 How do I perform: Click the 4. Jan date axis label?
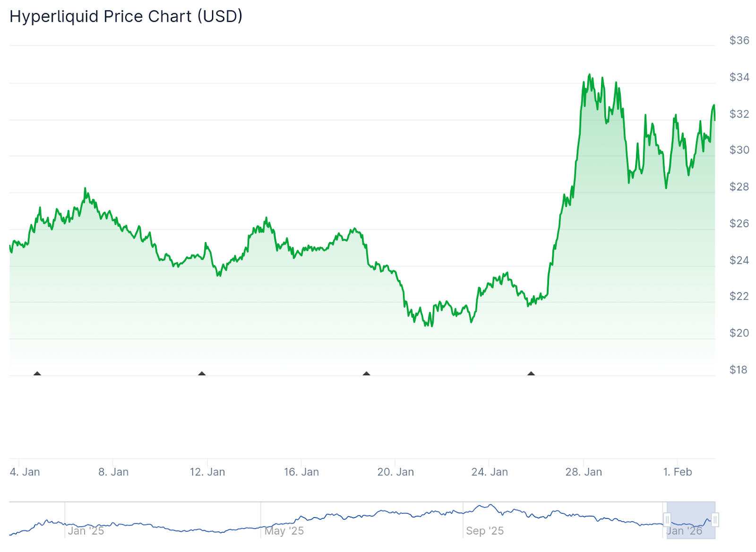click(x=25, y=472)
